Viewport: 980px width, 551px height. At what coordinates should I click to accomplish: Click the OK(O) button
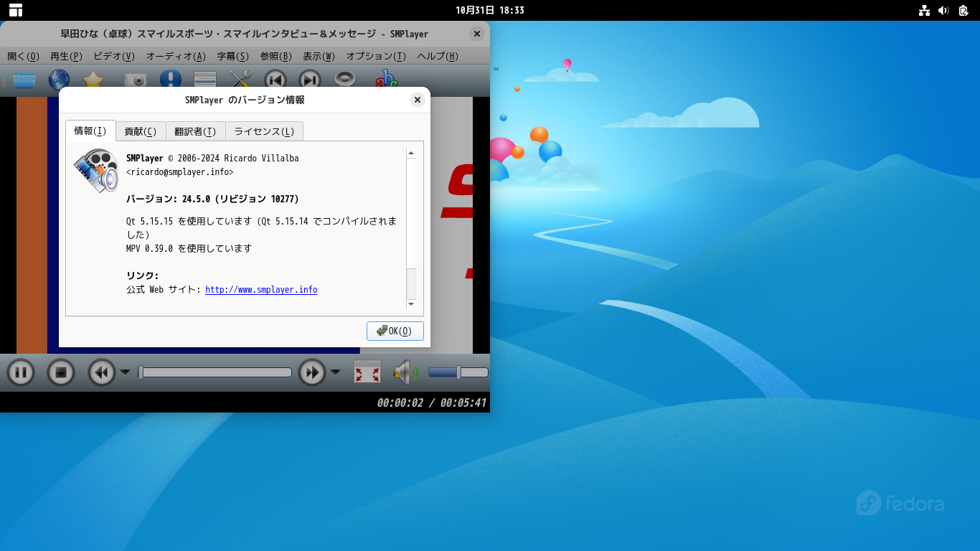coord(395,331)
